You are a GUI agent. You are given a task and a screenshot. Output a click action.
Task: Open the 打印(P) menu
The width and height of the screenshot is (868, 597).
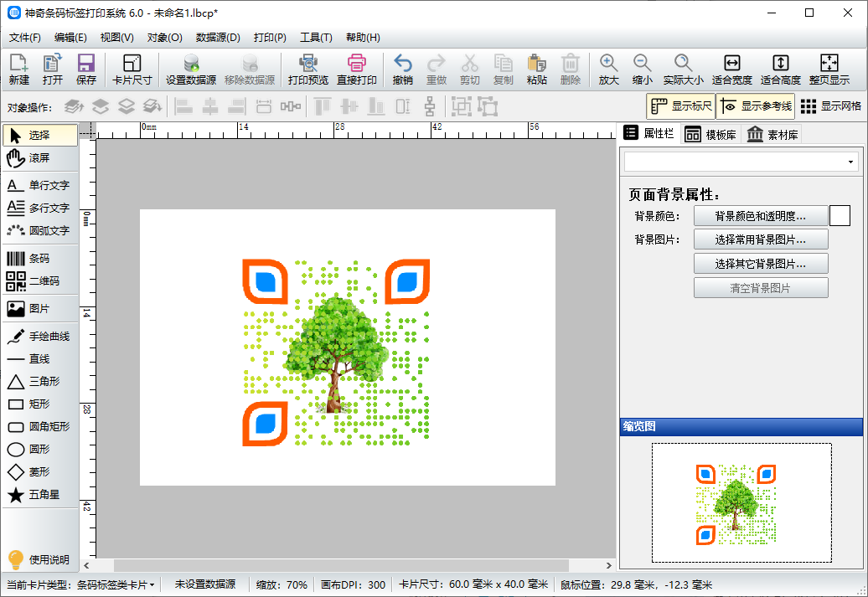tap(270, 38)
